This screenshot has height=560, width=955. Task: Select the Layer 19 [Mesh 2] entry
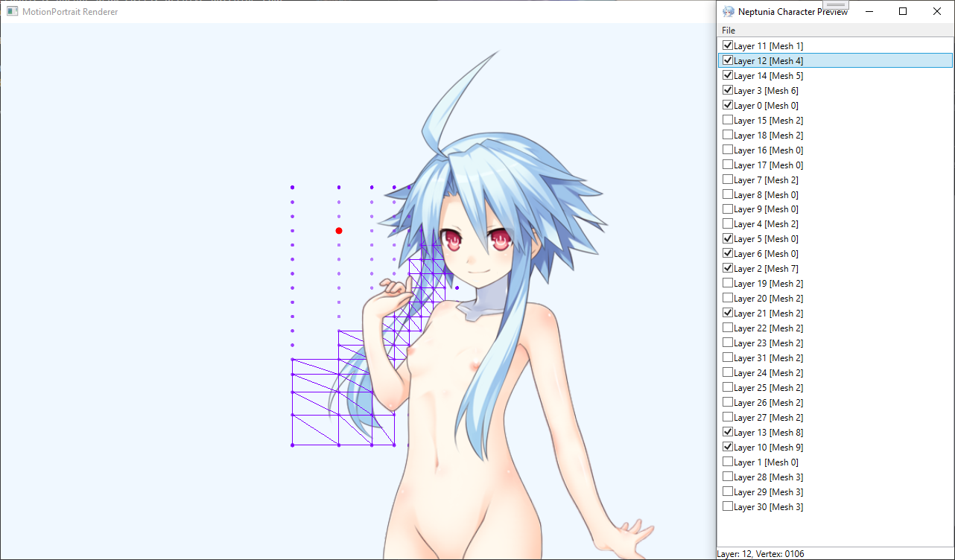point(768,284)
